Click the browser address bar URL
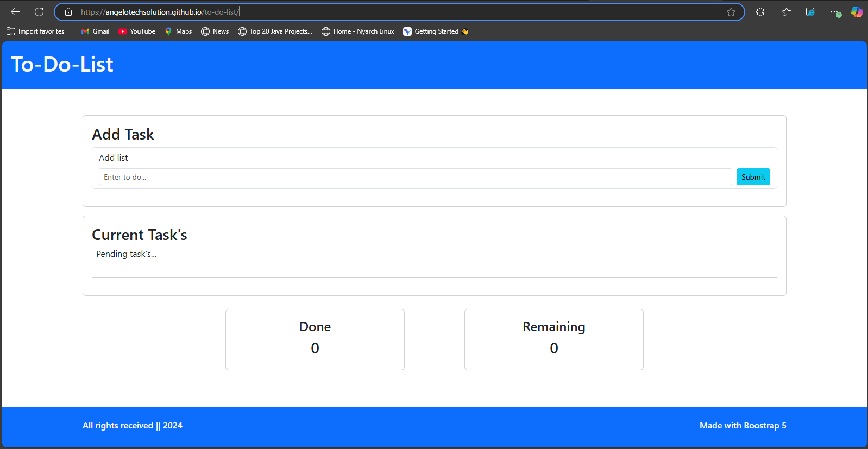 380,12
